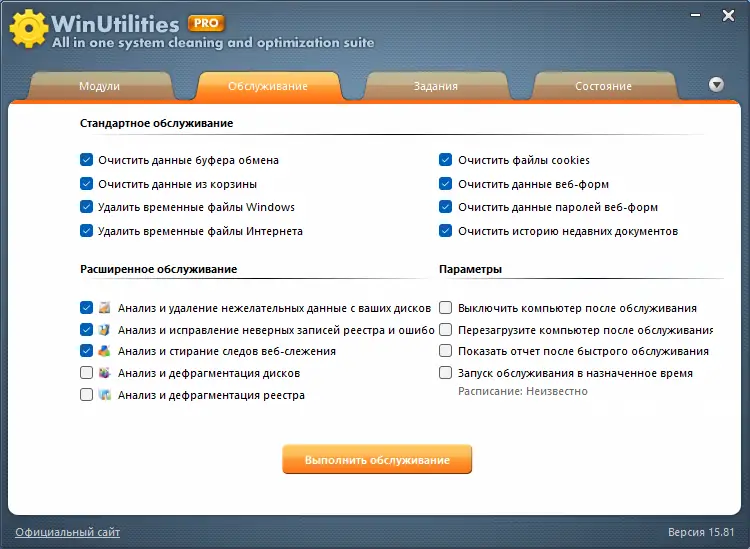Toggle Анализ и удаление нежелательных данных checkbox
Viewport: 750px width, 549px height.
click(86, 307)
